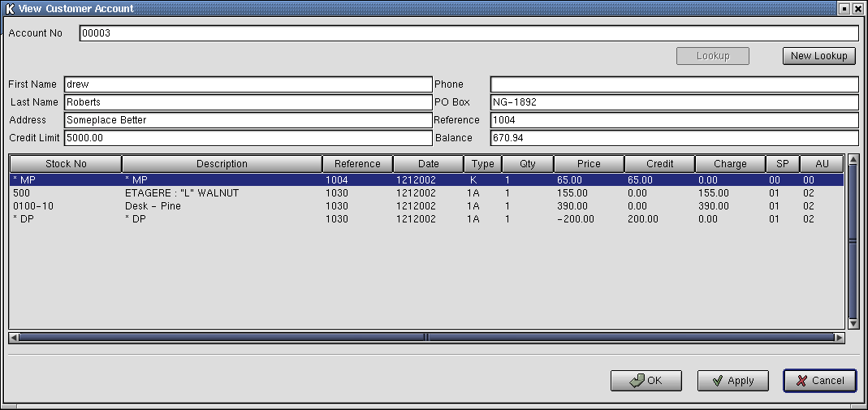The image size is (868, 410).
Task: Sort by the Credit column header
Action: 660,164
